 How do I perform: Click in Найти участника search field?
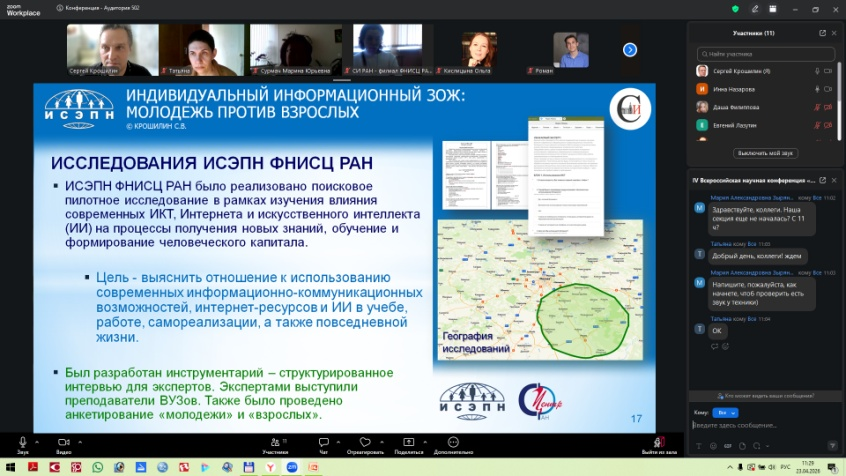click(x=766, y=54)
